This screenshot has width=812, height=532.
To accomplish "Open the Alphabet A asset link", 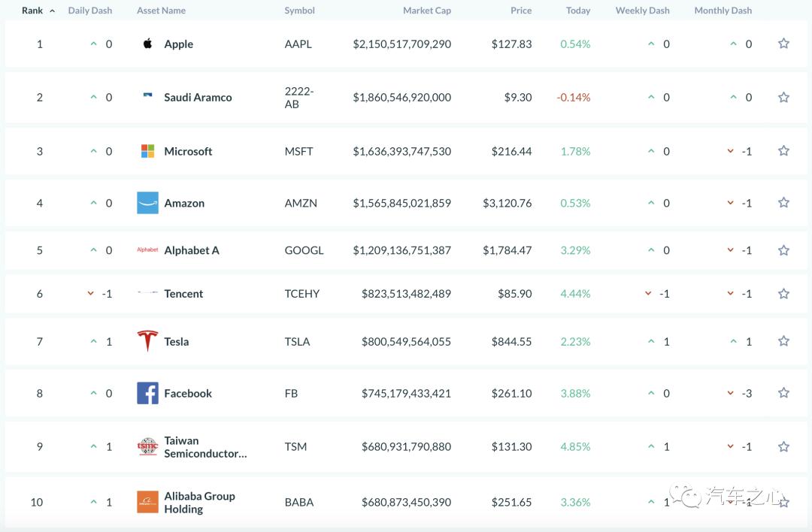I will pos(192,250).
